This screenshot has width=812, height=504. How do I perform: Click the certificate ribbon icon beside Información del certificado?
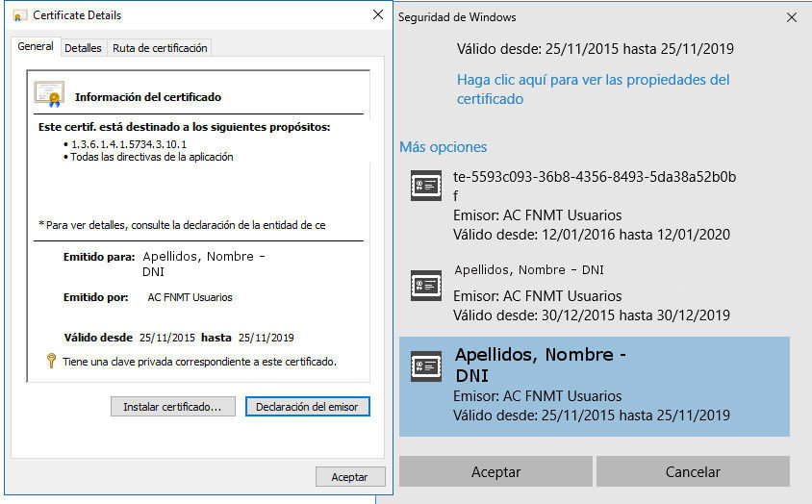49,94
